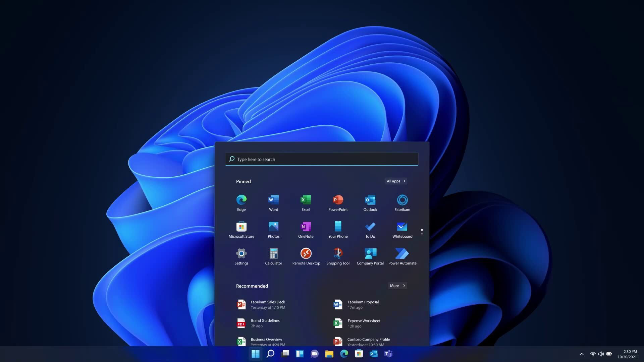Image resolution: width=644 pixels, height=362 pixels.
Task: Select Contoso Company Profile presentation
Action: [368, 342]
